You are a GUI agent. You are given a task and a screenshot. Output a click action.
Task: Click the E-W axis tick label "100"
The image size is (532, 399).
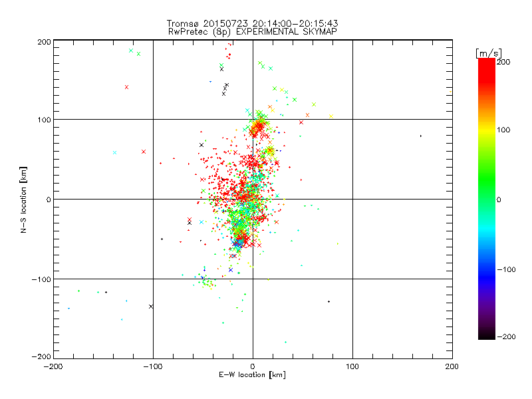coord(352,366)
